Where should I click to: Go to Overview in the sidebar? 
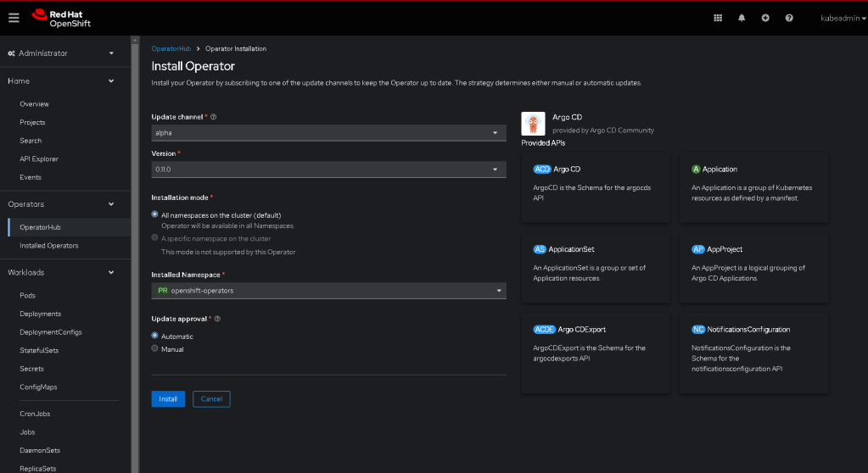34,104
